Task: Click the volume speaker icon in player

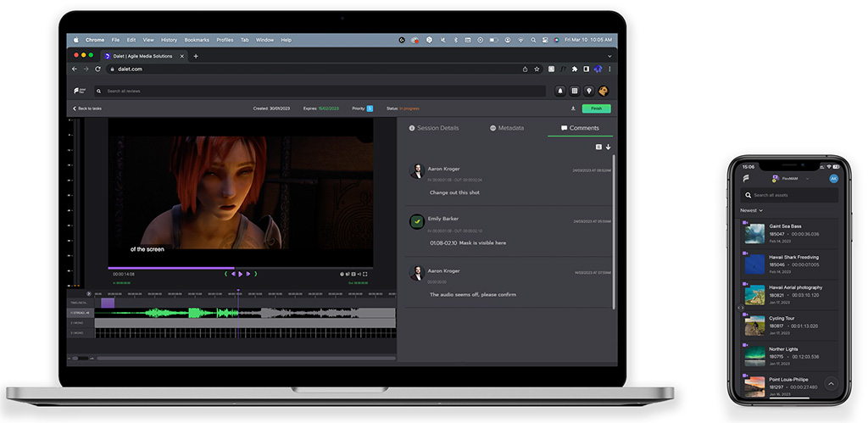Action: [x=359, y=274]
